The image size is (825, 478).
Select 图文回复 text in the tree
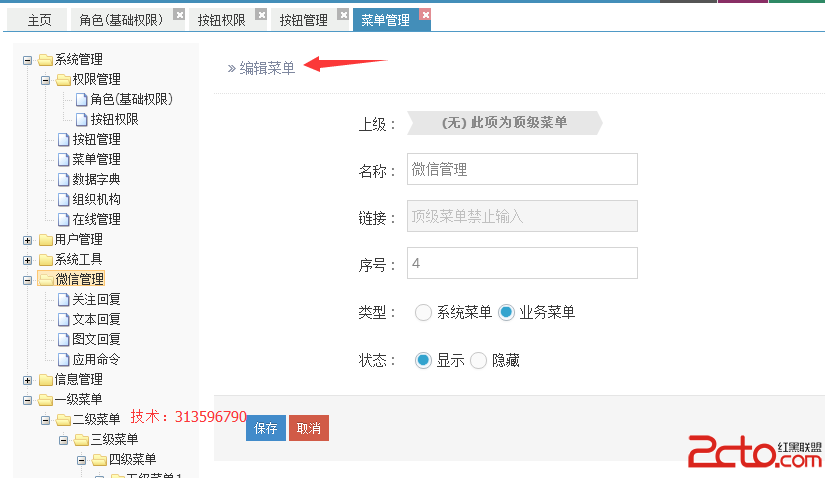(x=96, y=340)
